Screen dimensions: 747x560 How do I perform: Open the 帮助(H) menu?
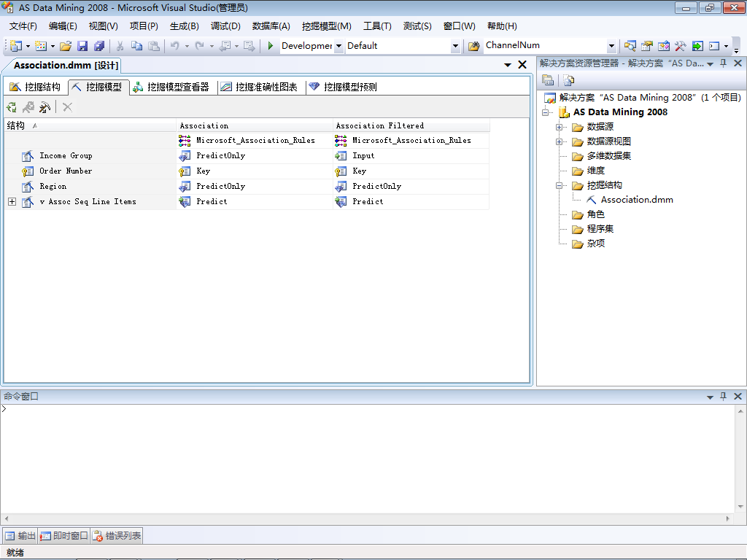pos(502,26)
